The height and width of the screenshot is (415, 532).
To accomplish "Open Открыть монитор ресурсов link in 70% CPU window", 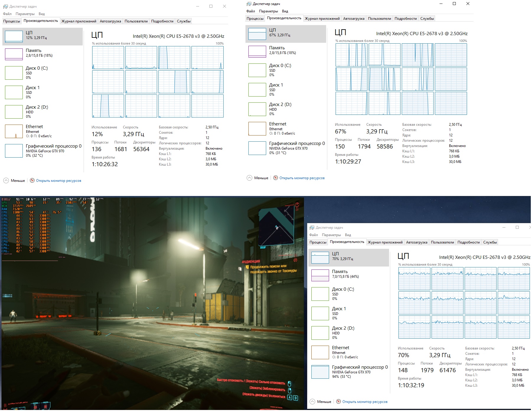I will point(365,402).
